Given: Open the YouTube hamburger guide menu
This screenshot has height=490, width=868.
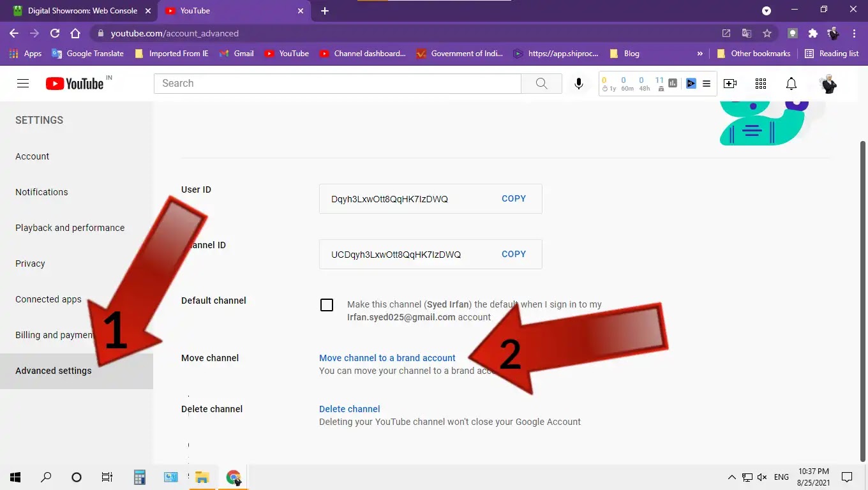Looking at the screenshot, I should coord(23,84).
